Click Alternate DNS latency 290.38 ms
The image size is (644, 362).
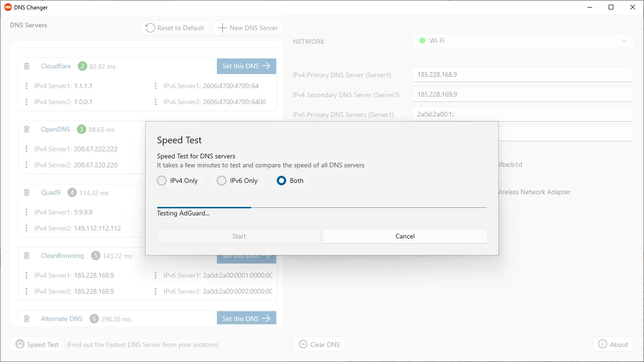tap(116, 319)
